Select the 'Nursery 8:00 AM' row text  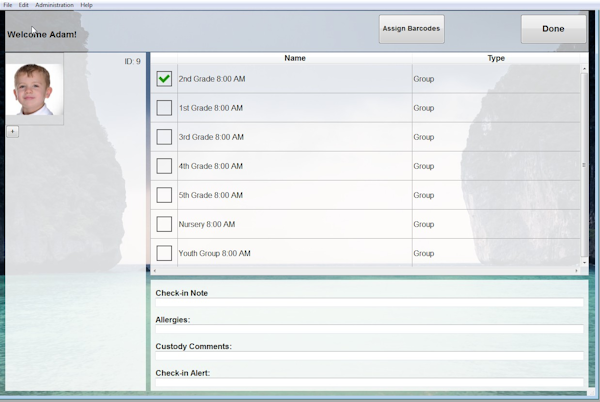coord(207,224)
